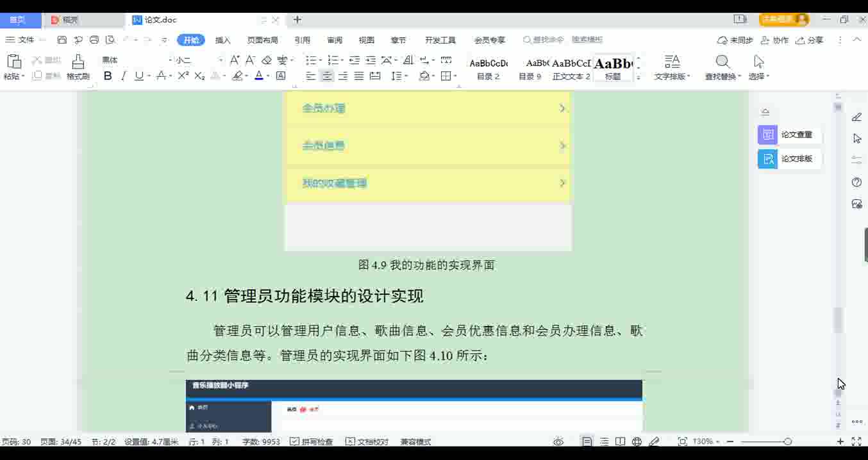868x460 pixels.
Task: Click the Print icon in quick access bar
Action: coord(94,40)
